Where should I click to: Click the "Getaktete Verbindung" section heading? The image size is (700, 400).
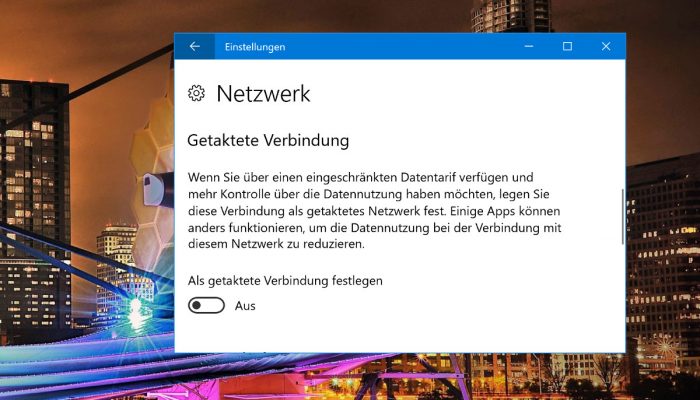point(268,141)
